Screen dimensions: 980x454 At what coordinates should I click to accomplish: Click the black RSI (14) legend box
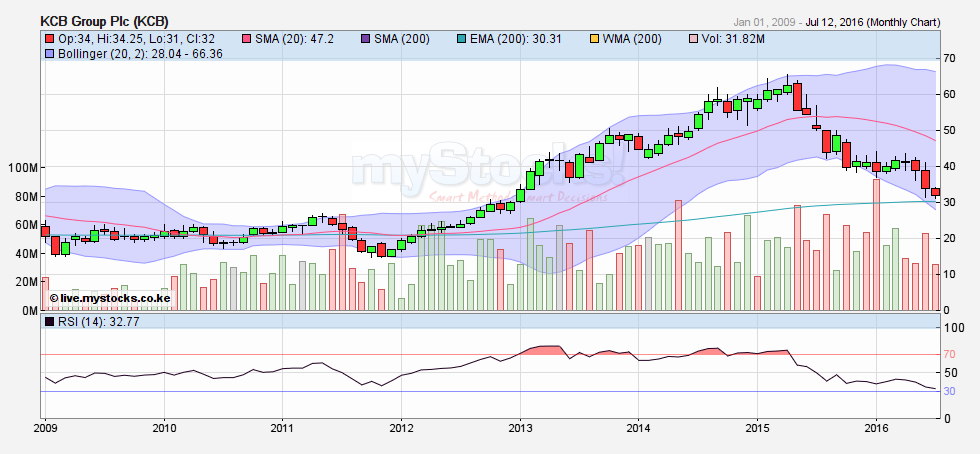[50, 322]
